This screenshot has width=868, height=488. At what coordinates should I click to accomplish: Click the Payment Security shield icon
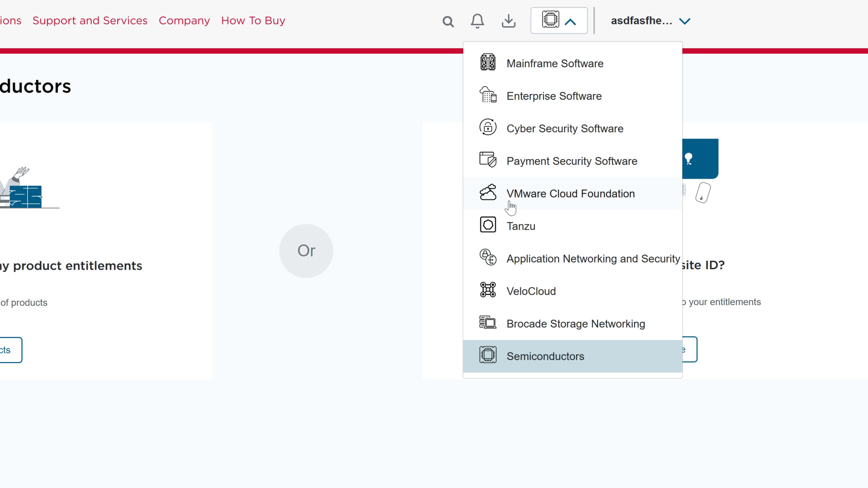(488, 159)
